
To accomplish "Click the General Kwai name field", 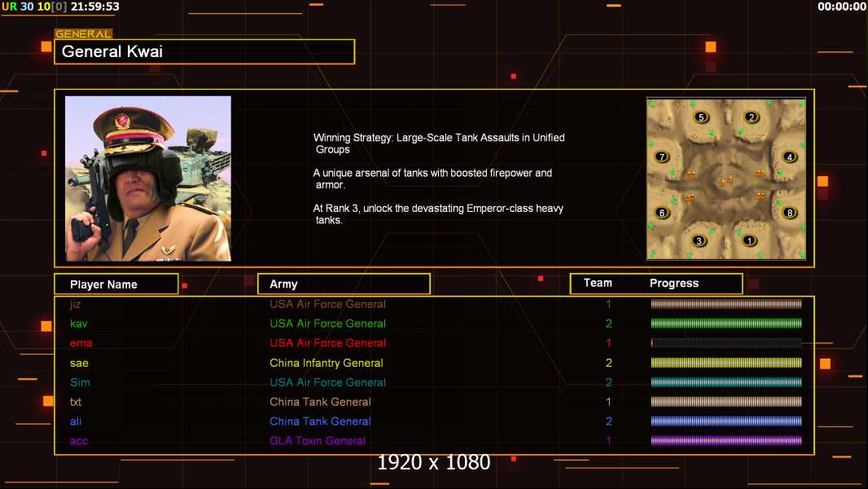I will point(204,51).
